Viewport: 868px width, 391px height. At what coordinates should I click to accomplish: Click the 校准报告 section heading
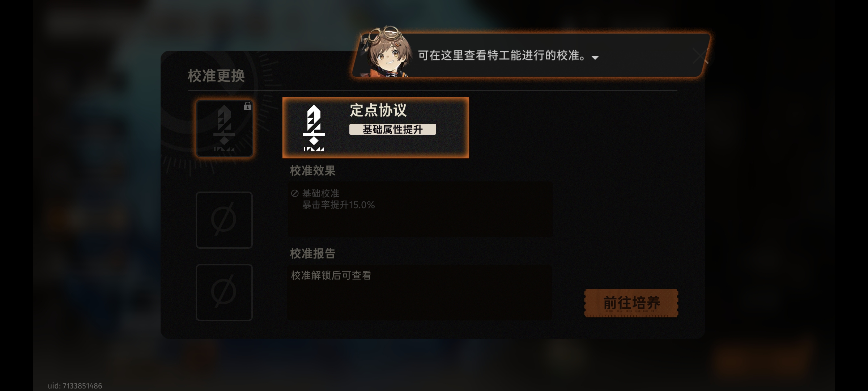[313, 253]
